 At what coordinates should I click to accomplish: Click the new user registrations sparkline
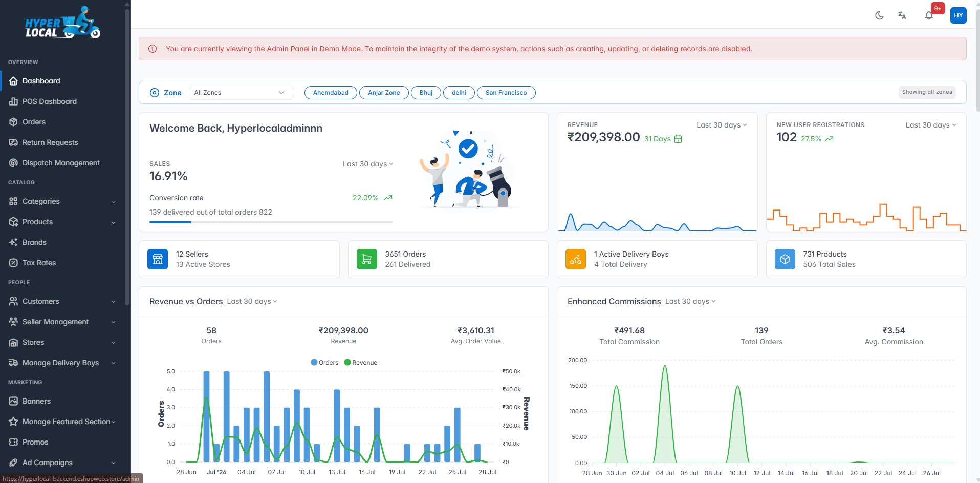pyautogui.click(x=866, y=217)
